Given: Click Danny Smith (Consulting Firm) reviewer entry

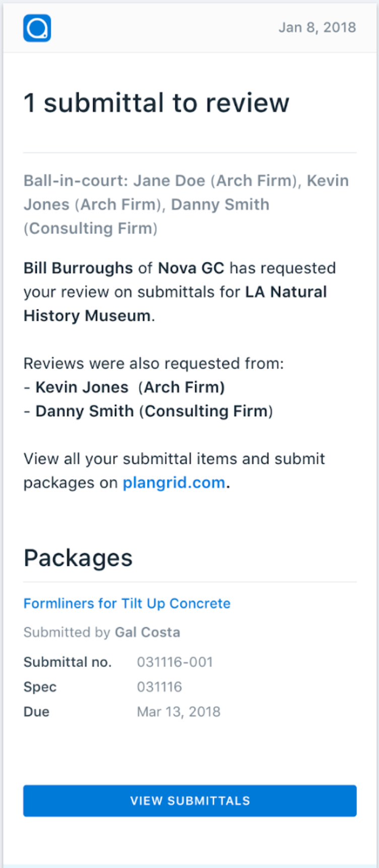Looking at the screenshot, I should coord(154,411).
